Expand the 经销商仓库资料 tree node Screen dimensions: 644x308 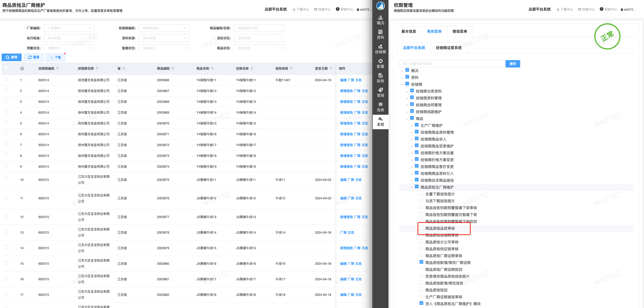click(407, 92)
